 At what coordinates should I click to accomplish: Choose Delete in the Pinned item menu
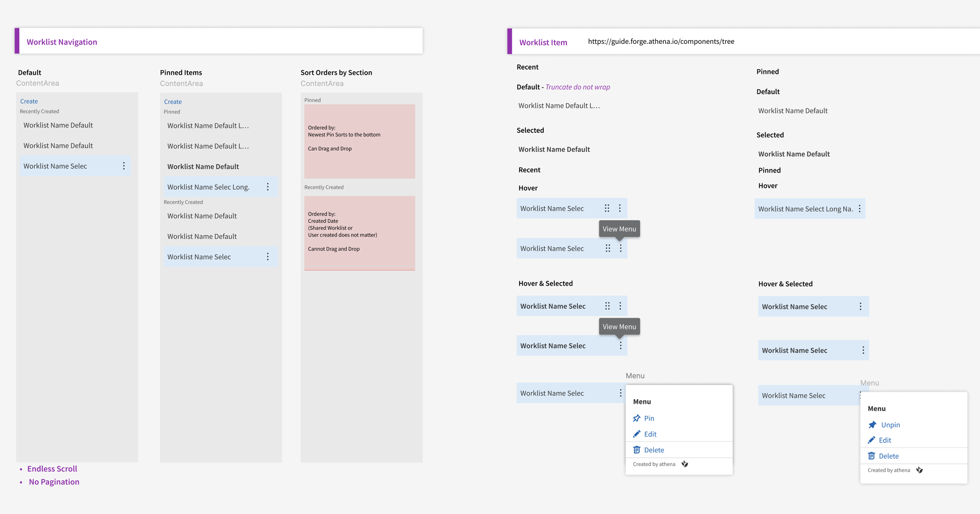[x=888, y=456]
